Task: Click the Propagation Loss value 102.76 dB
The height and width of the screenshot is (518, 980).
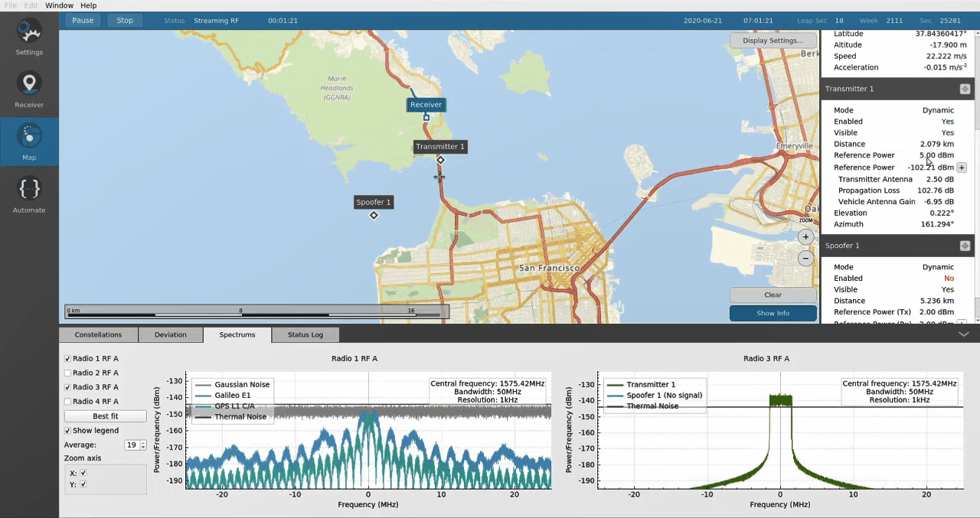Action: click(x=936, y=191)
